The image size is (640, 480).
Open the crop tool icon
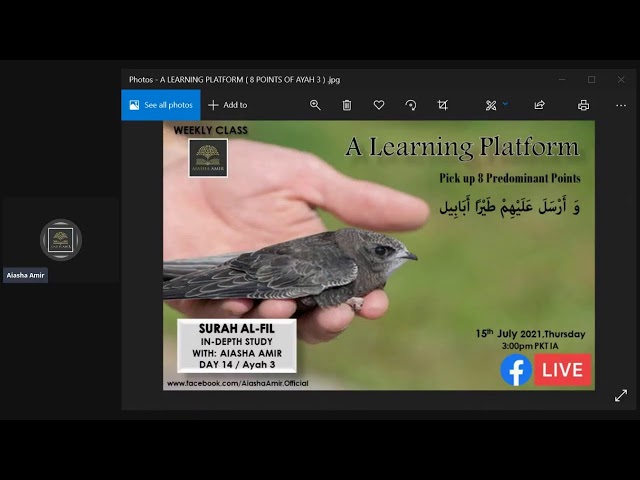point(442,105)
